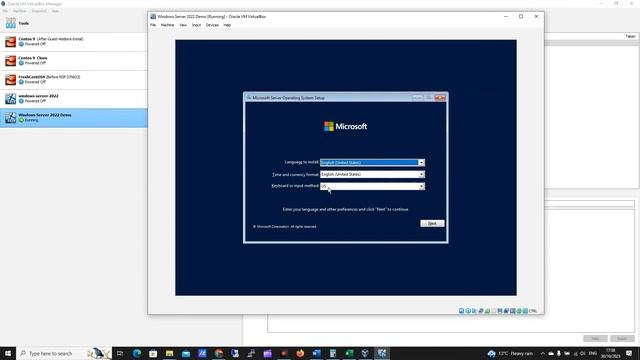
Task: Select the running Windows Server 2022 Demo VM
Action: (73, 118)
